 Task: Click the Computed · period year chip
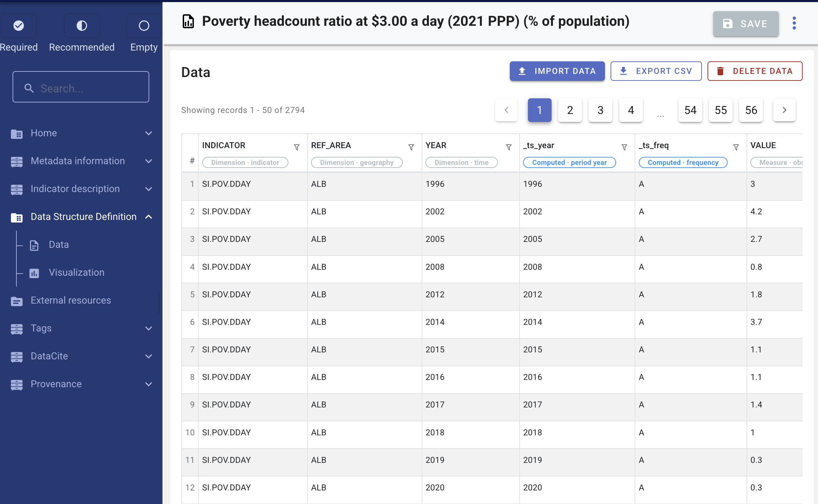(569, 162)
